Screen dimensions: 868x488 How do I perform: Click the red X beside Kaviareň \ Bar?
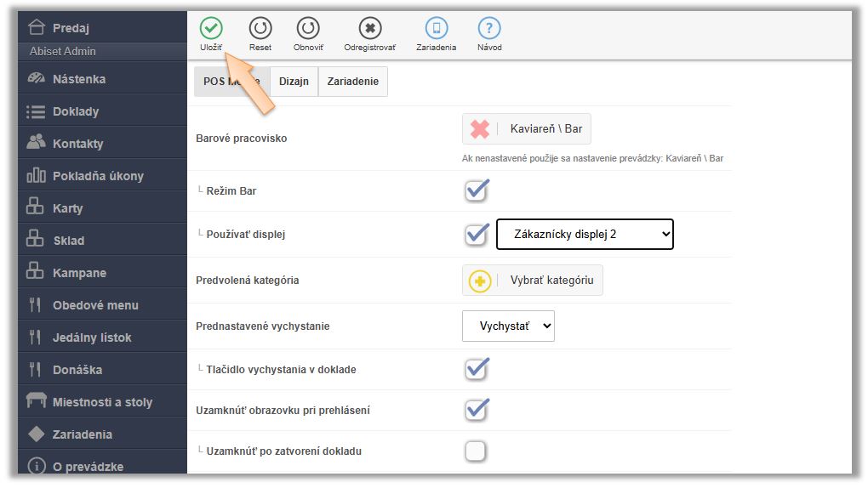pos(480,129)
